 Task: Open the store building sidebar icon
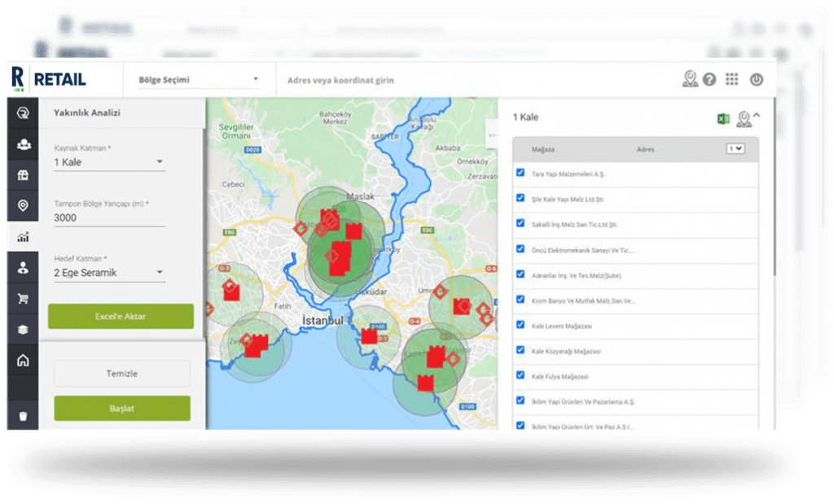23,175
